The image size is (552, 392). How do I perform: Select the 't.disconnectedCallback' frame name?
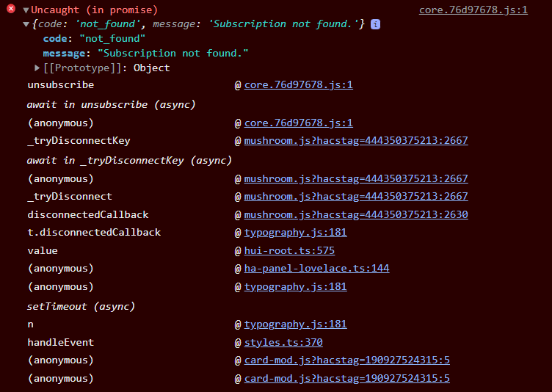(x=94, y=233)
